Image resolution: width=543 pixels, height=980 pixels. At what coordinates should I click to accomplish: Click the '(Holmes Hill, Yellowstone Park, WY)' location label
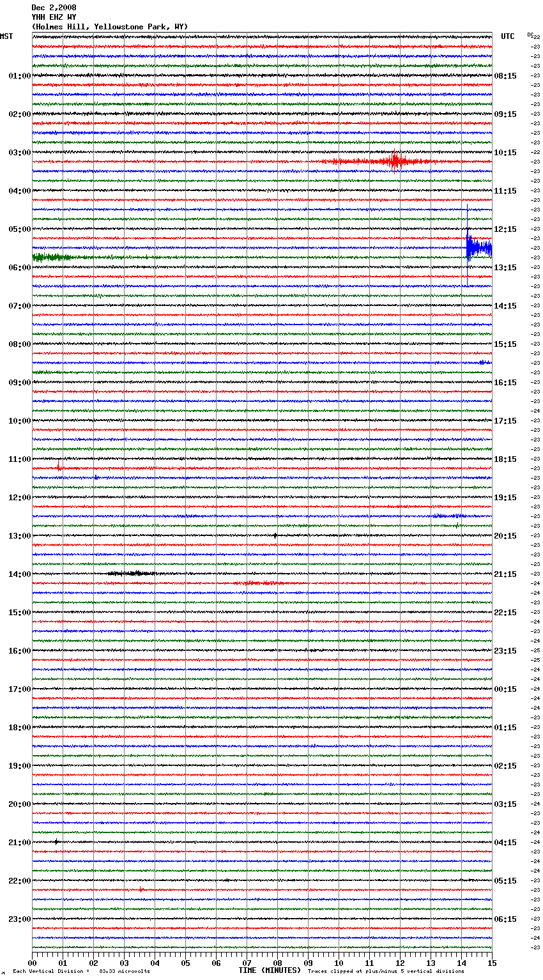[110, 27]
